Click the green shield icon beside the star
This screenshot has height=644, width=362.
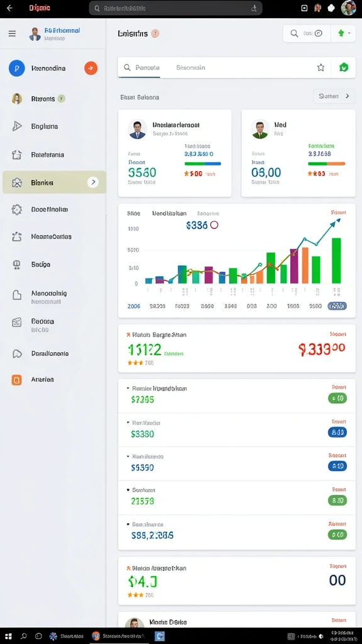(x=344, y=68)
